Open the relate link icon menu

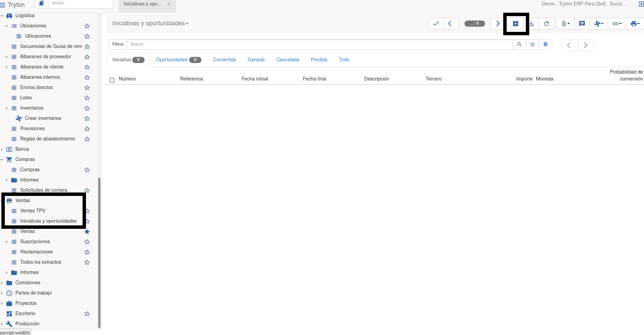pos(617,24)
